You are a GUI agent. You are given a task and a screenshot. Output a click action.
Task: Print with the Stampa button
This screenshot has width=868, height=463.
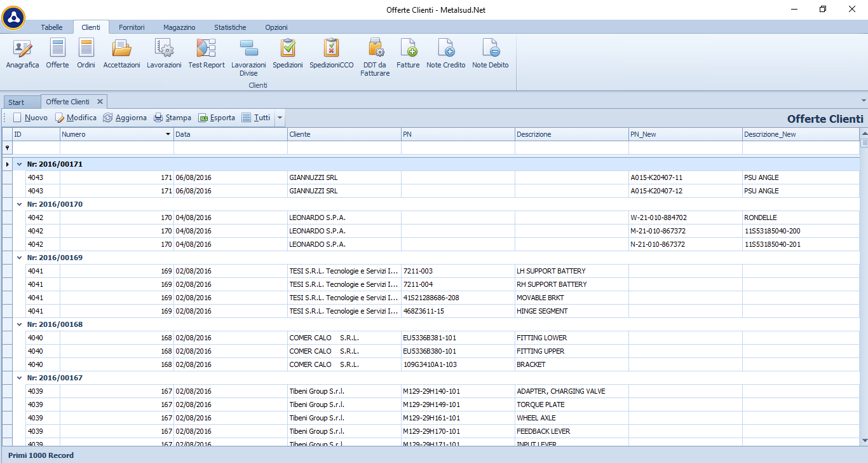coord(172,118)
